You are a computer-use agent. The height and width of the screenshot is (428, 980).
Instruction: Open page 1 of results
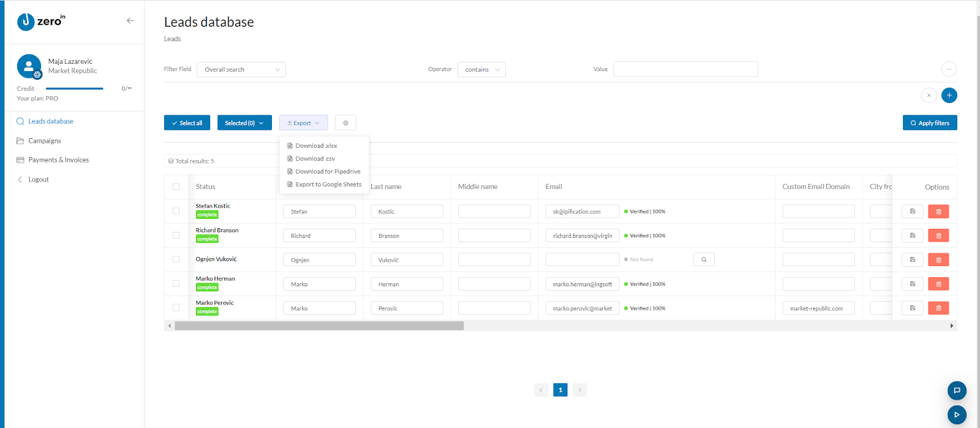[560, 390]
